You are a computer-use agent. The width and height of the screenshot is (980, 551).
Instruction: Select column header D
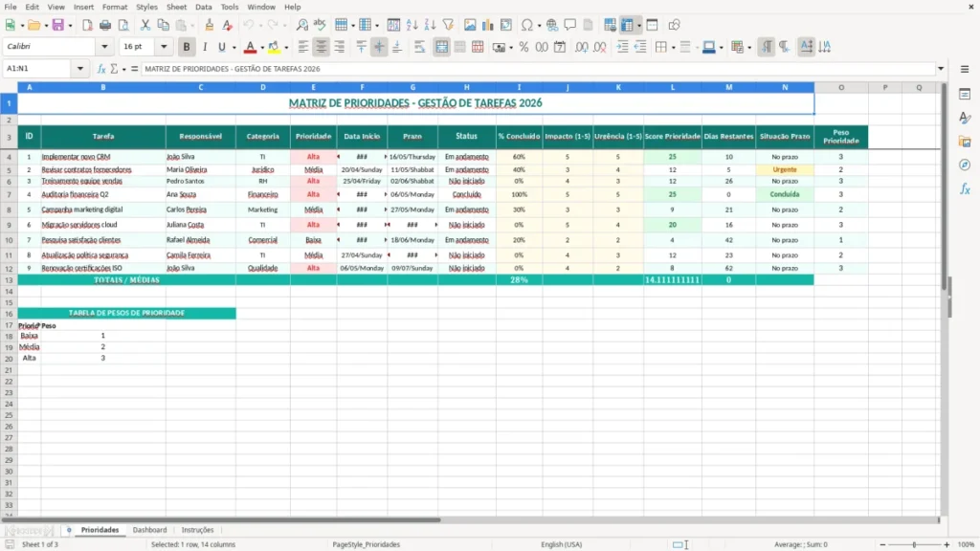(x=263, y=87)
